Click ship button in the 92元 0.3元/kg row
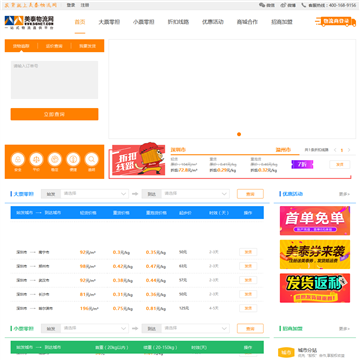Viewport: 360px width, 360px height. click(x=248, y=252)
